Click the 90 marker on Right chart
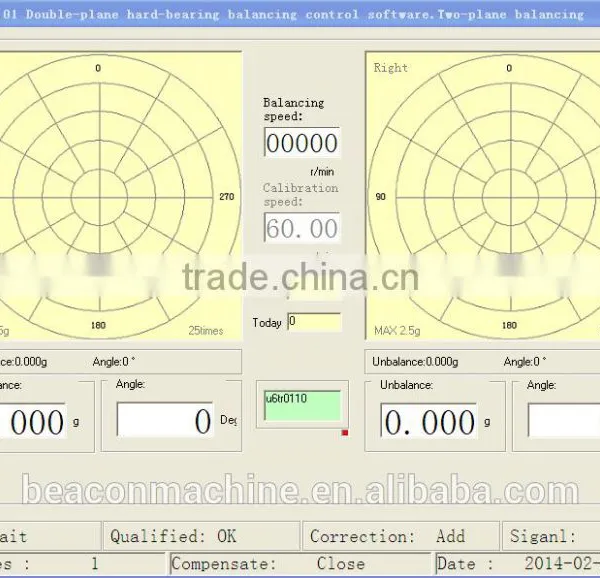Image resolution: width=600 pixels, height=578 pixels. [380, 197]
